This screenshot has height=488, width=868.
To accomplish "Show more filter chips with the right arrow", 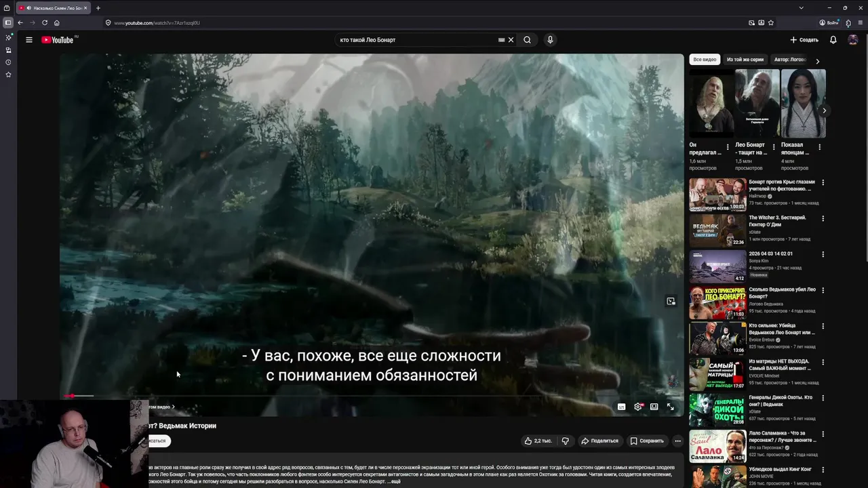I will 817,60.
